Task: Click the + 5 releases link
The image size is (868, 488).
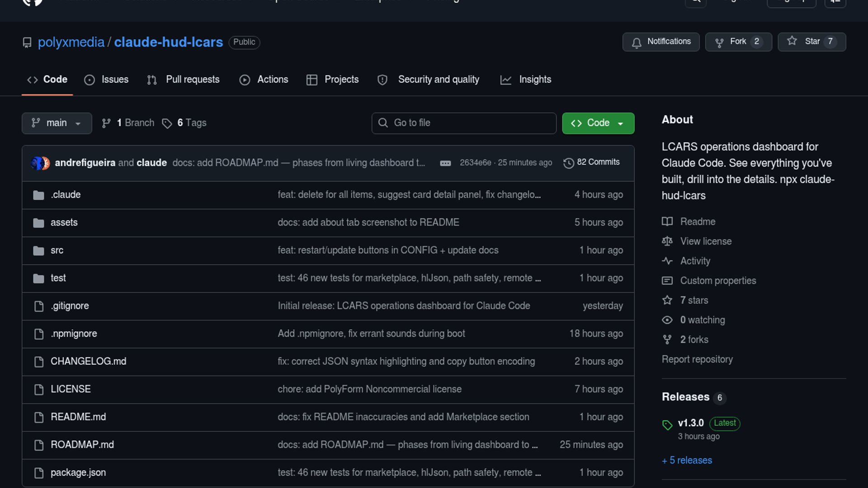Action: click(x=687, y=460)
